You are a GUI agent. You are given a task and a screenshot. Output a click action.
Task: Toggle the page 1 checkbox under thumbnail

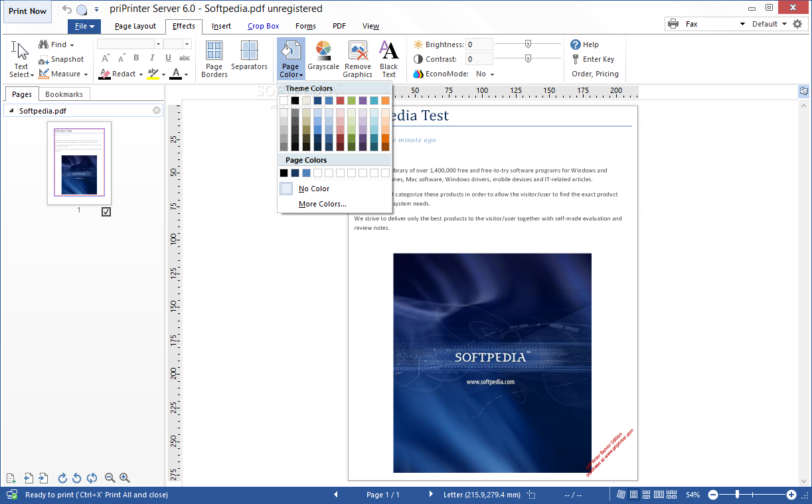pyautogui.click(x=106, y=212)
